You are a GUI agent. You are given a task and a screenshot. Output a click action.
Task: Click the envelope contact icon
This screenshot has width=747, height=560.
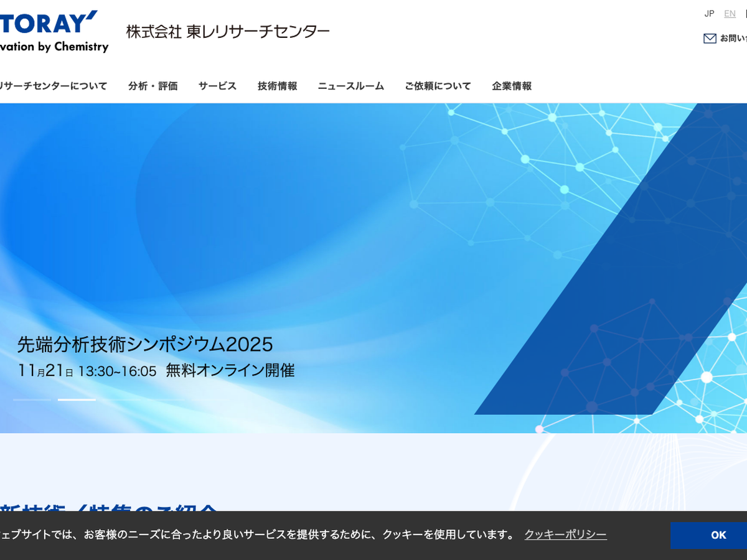[x=710, y=39]
